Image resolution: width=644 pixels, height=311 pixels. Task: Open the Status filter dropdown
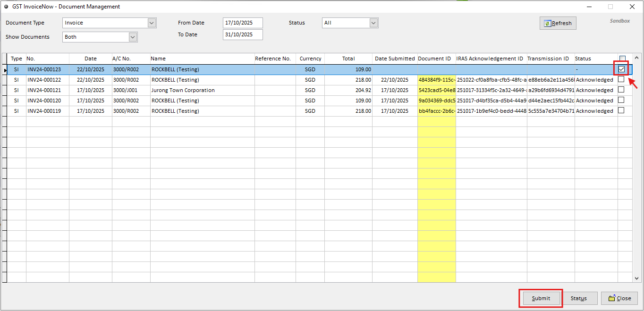(373, 23)
